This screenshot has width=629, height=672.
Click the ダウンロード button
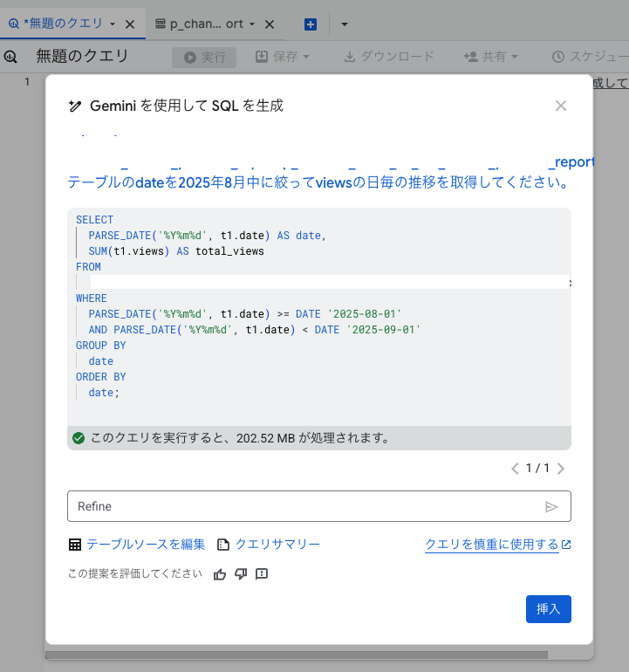coord(389,57)
